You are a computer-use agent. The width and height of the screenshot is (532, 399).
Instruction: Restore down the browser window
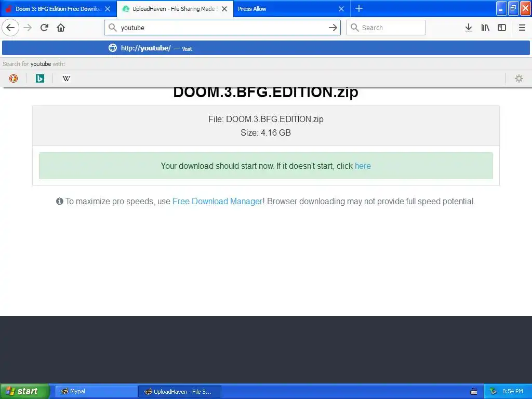(513, 8)
